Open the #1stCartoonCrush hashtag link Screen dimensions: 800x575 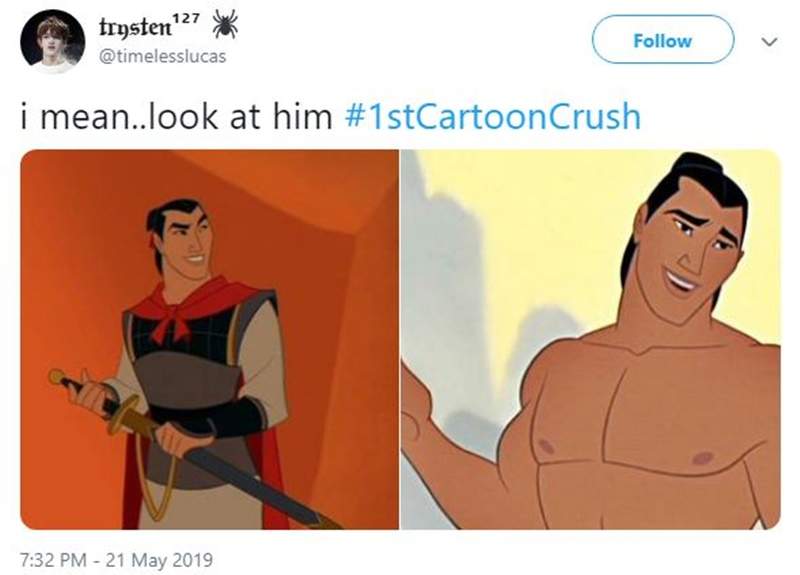coord(490,116)
